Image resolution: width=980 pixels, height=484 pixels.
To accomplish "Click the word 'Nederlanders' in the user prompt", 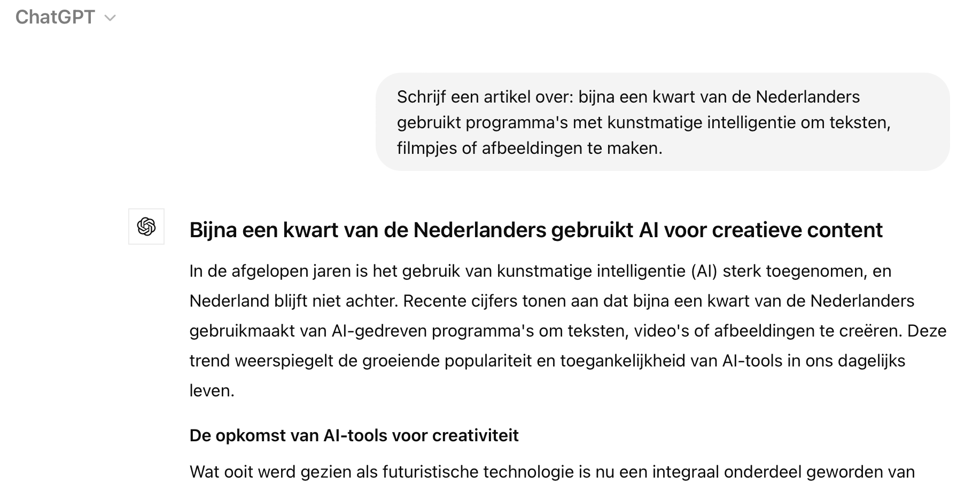I will (807, 97).
